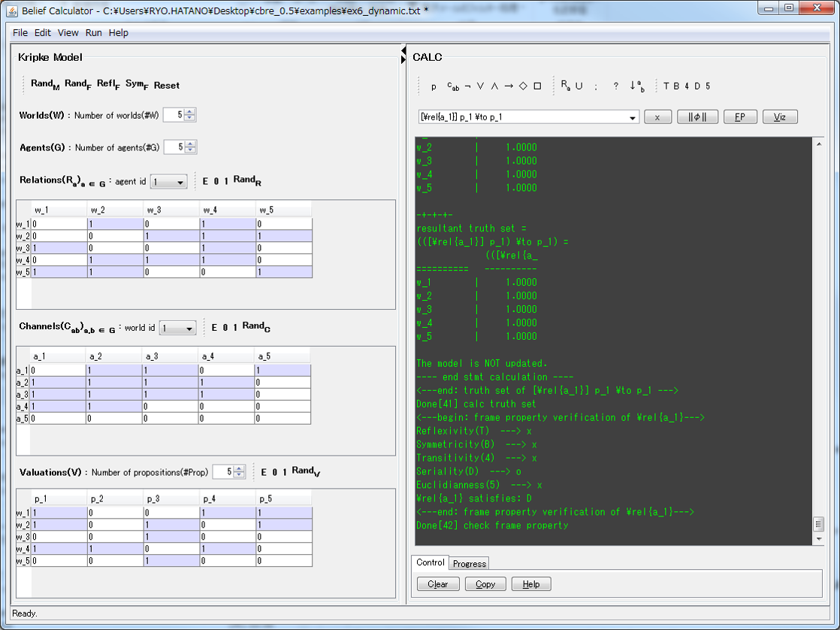
Task: Click the console scrollbar thumb
Action: (818, 524)
